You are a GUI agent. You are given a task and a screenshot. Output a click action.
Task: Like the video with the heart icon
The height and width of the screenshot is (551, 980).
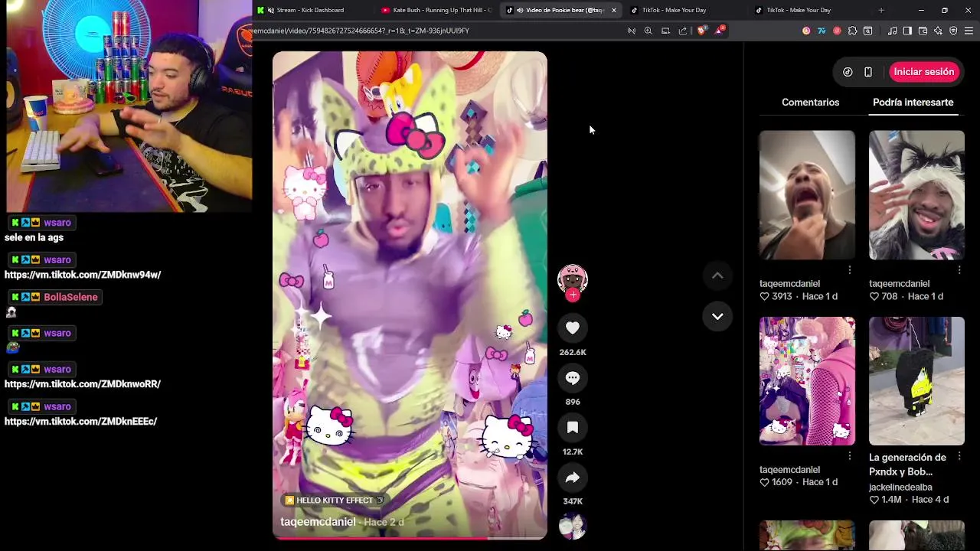coord(572,328)
